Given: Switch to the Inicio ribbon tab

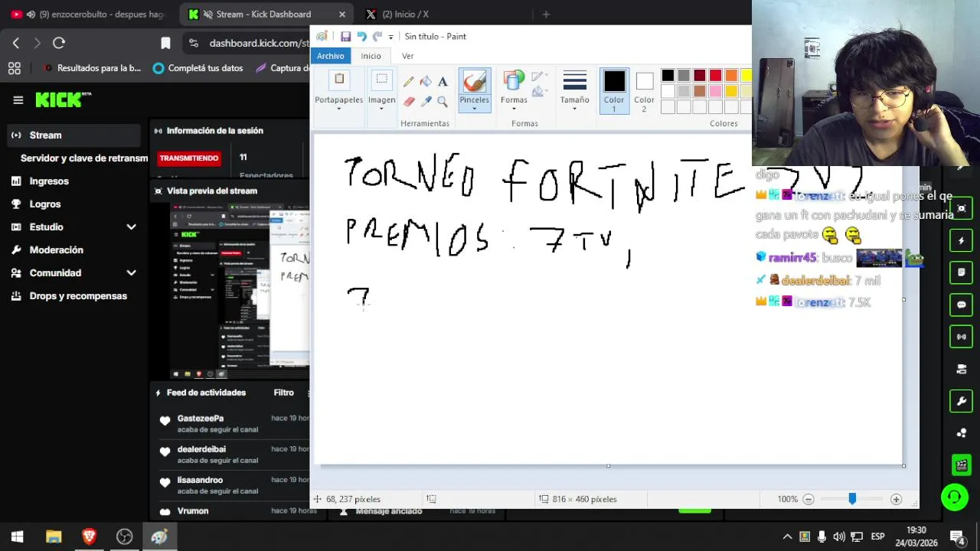Looking at the screenshot, I should point(371,56).
